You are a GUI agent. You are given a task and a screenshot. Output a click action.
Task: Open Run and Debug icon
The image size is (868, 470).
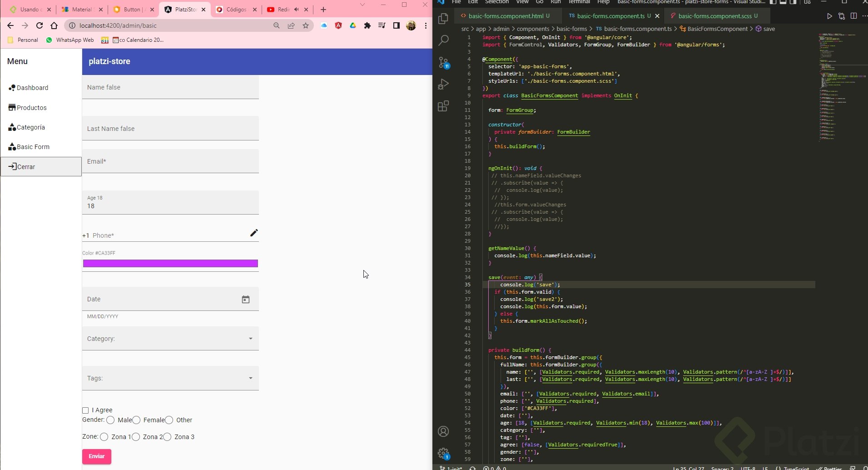[x=443, y=84]
